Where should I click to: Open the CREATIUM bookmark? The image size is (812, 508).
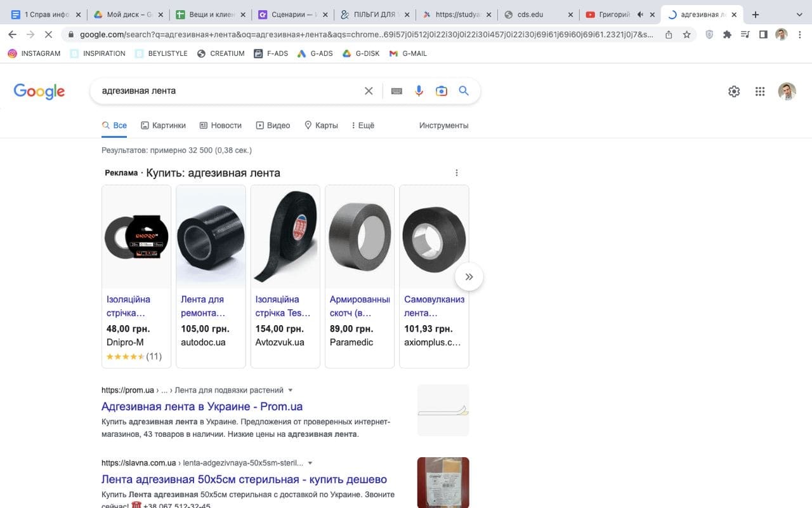221,53
